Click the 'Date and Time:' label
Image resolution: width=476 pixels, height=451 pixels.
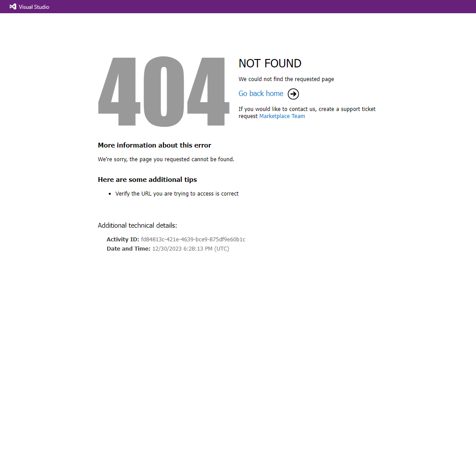(x=128, y=249)
